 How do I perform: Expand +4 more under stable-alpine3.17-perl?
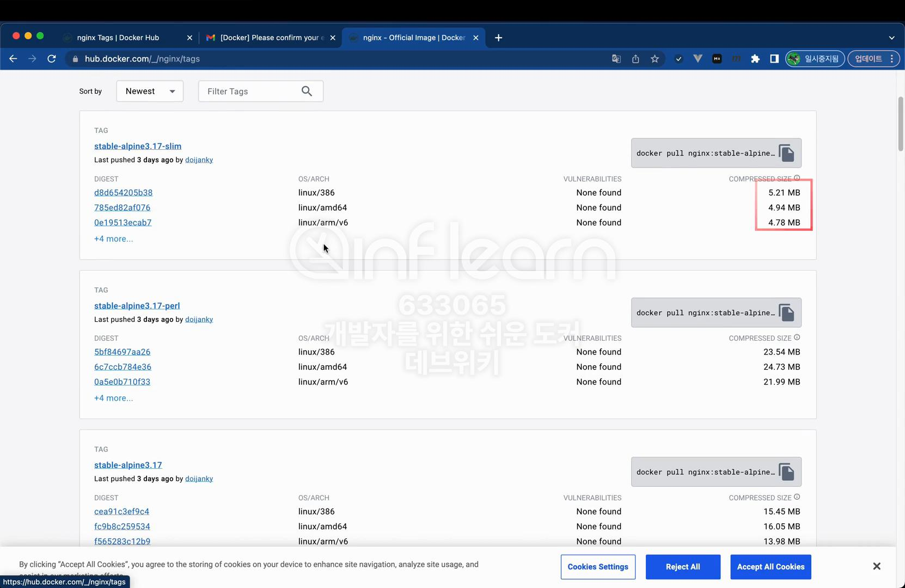(x=113, y=398)
